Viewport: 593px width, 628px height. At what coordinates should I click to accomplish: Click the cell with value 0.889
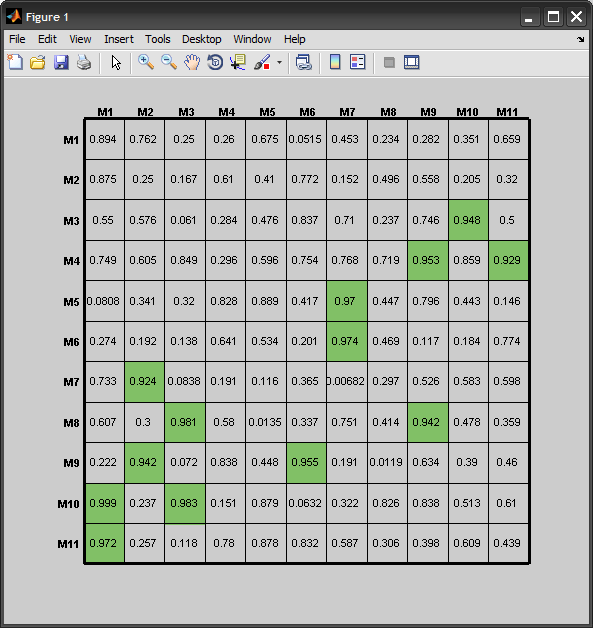click(266, 301)
